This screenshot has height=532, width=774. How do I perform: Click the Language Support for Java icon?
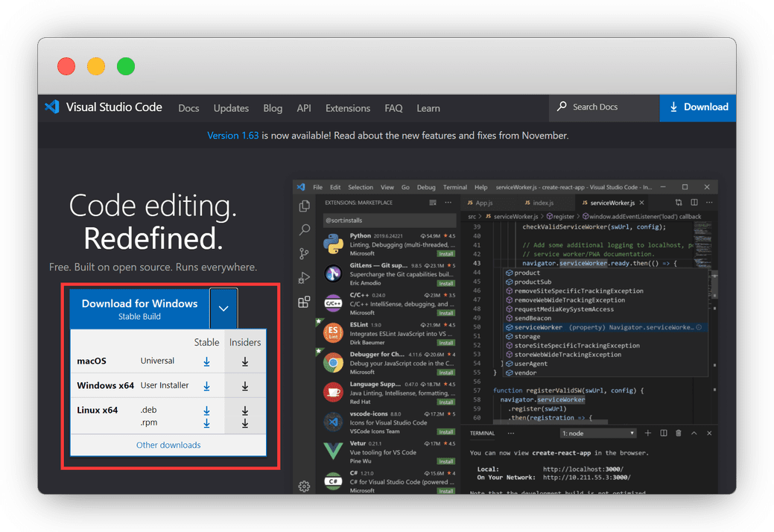[x=334, y=393]
